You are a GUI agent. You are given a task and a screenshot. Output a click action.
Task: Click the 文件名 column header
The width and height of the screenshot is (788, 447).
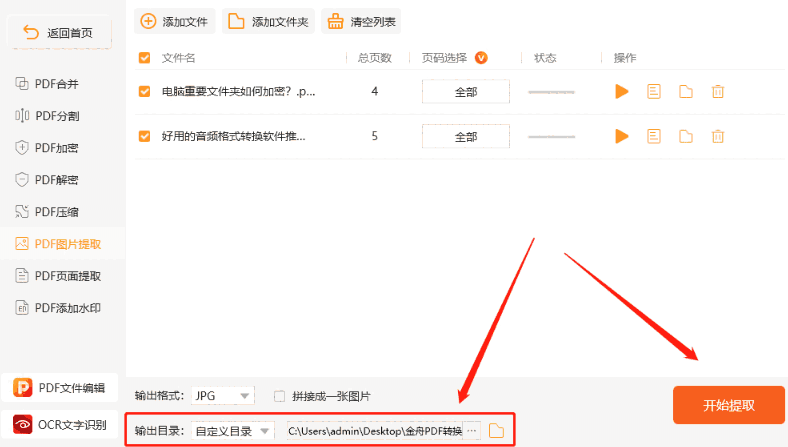[x=178, y=58]
